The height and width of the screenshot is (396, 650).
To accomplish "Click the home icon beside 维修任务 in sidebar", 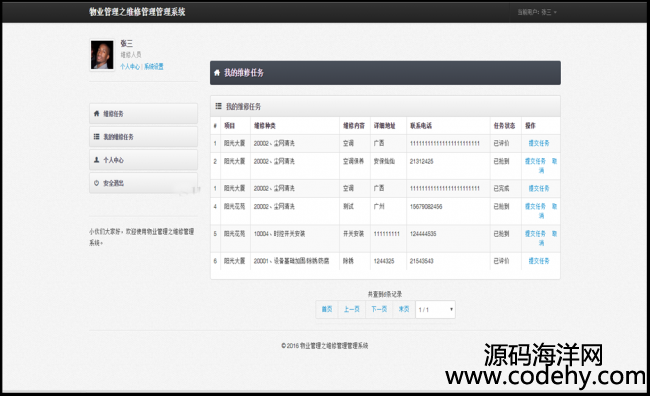I will (x=96, y=114).
